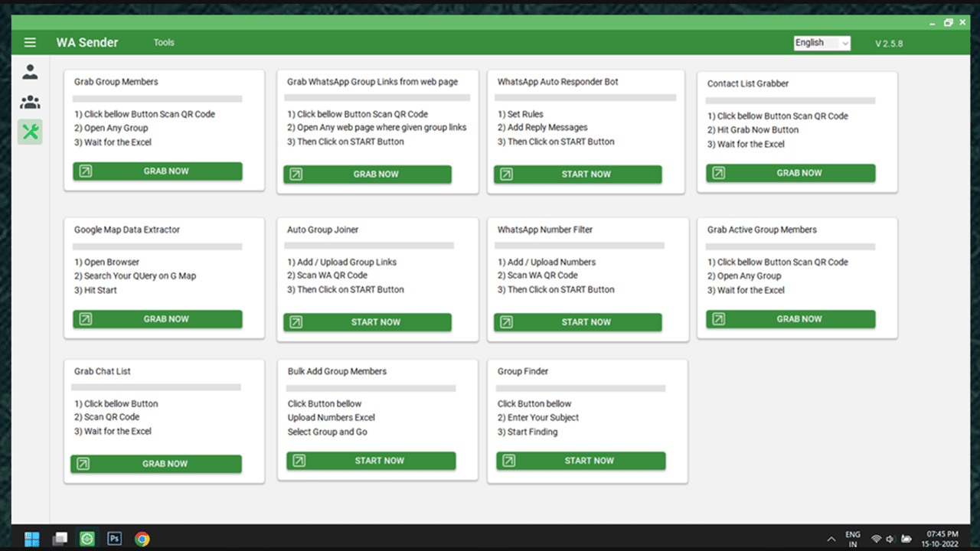This screenshot has height=551, width=980.
Task: Click the Photoshop icon in the taskbar
Action: 115,539
